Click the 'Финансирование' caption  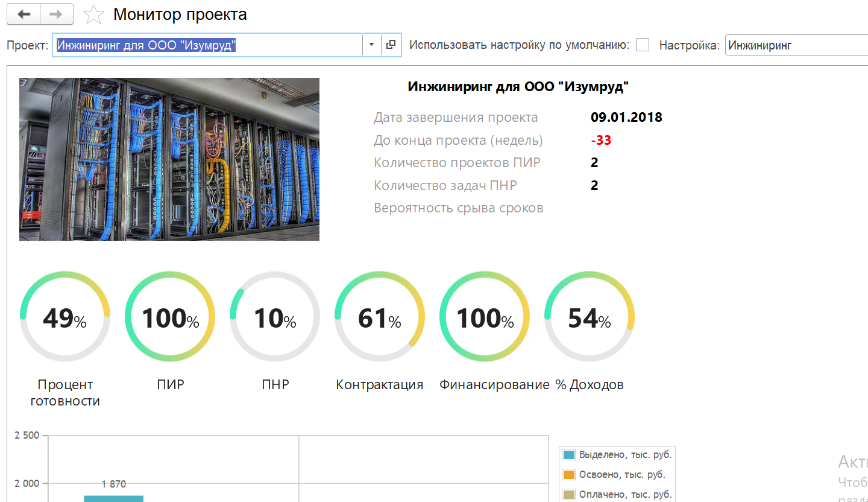[494, 384]
